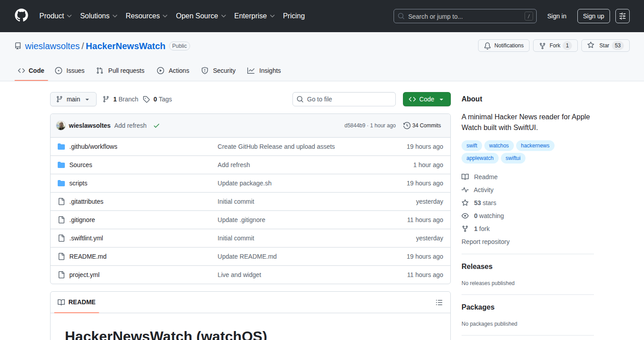
Task: Open the HackerNewsWatch repository name link
Action: [126, 46]
